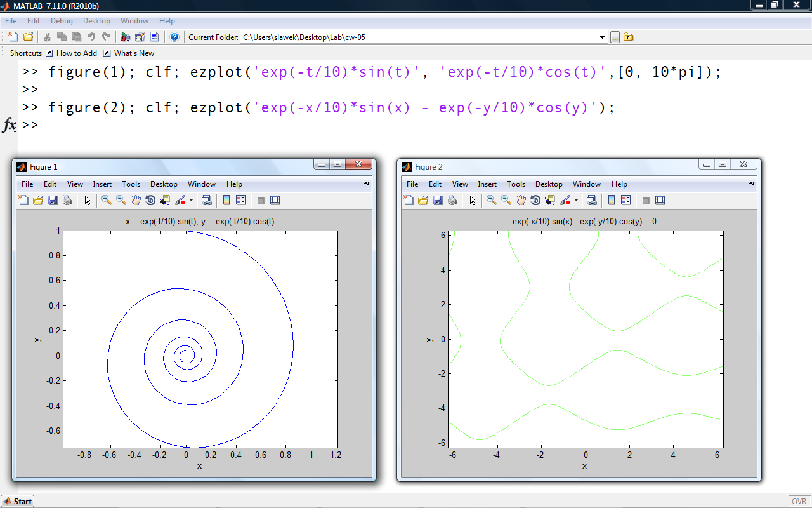Open the Profiler from the MATLAB toolbar
Viewport: 812px width, 508px height.
[155, 37]
